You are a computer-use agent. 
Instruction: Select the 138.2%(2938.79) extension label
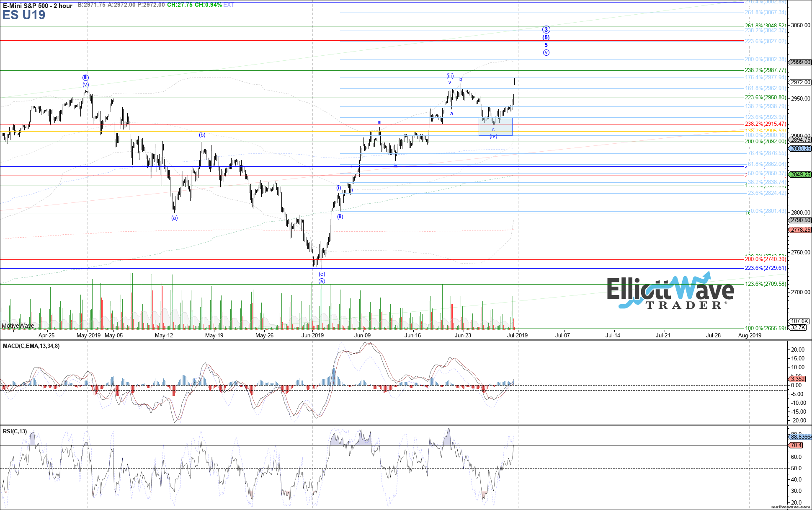[x=765, y=106]
